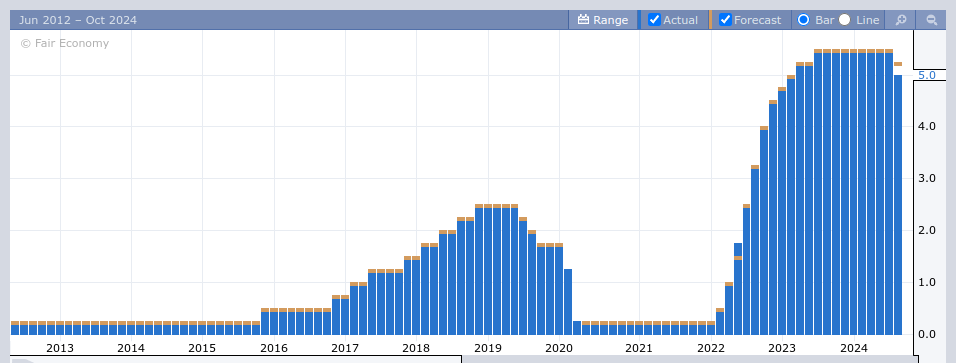
Task: Click the © Fair Economy watermark
Action: 65,43
